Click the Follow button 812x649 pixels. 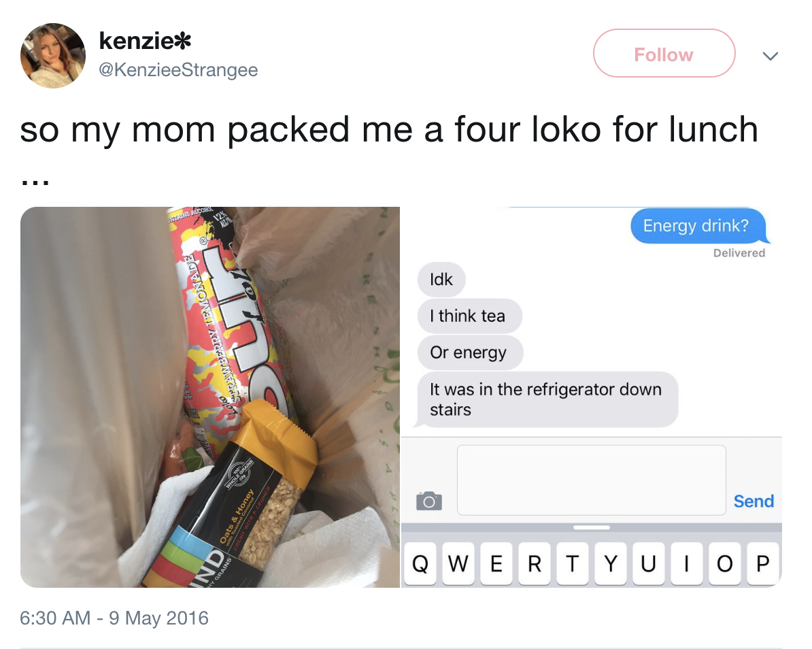pos(664,53)
